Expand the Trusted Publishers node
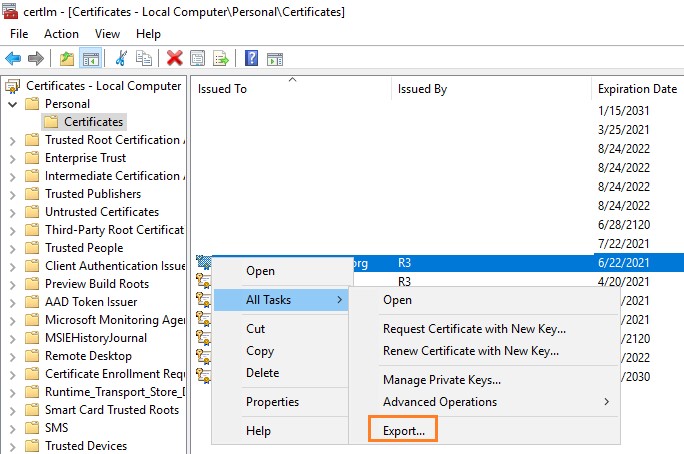The image size is (684, 454). pos(13,195)
